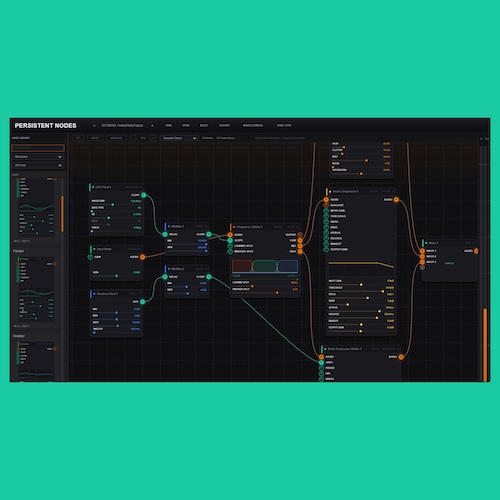Click the MinMax 2 FLOAT output port
500x500 pixels.
click(209, 277)
